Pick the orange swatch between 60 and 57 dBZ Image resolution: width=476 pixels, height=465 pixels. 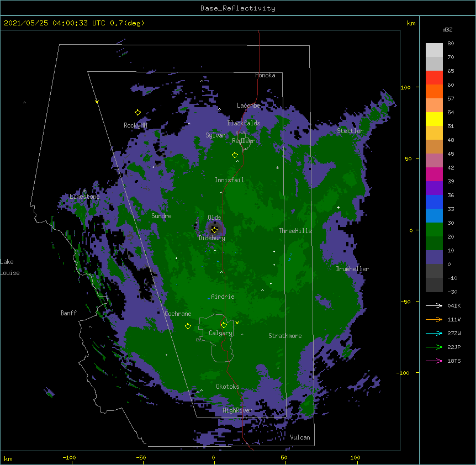434,91
